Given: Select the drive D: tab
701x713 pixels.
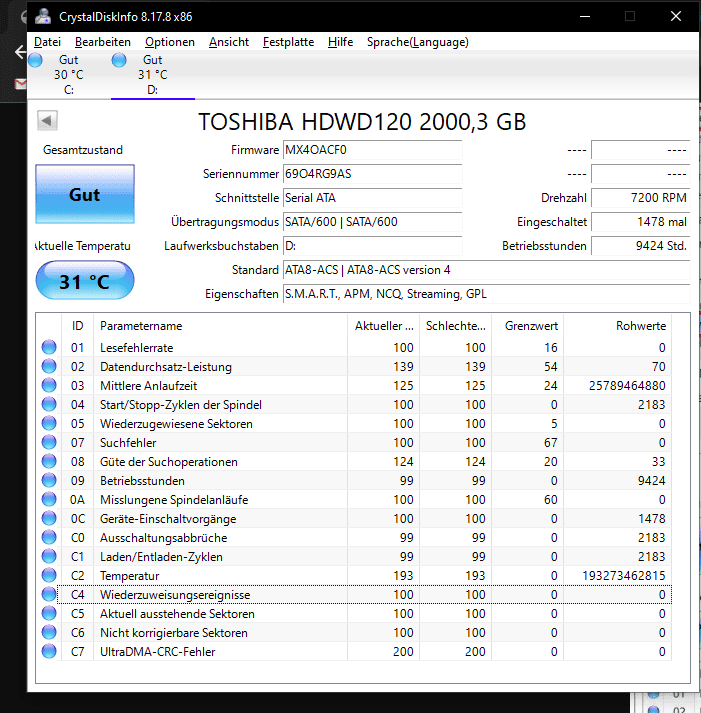Looking at the screenshot, I should click(x=153, y=75).
